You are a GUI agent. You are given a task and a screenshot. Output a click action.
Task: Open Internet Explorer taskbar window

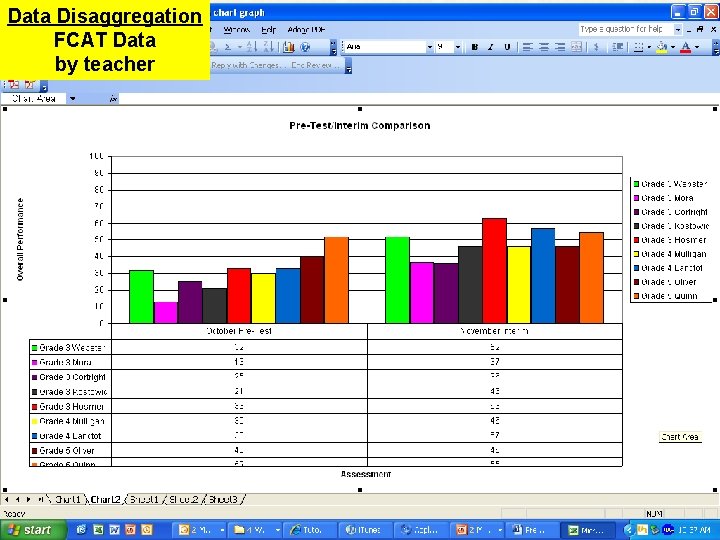click(x=309, y=530)
